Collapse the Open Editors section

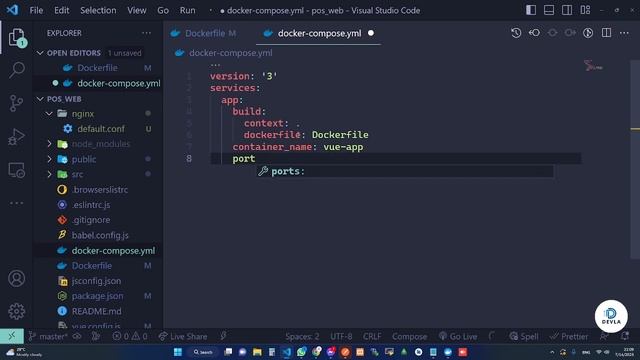(40, 53)
